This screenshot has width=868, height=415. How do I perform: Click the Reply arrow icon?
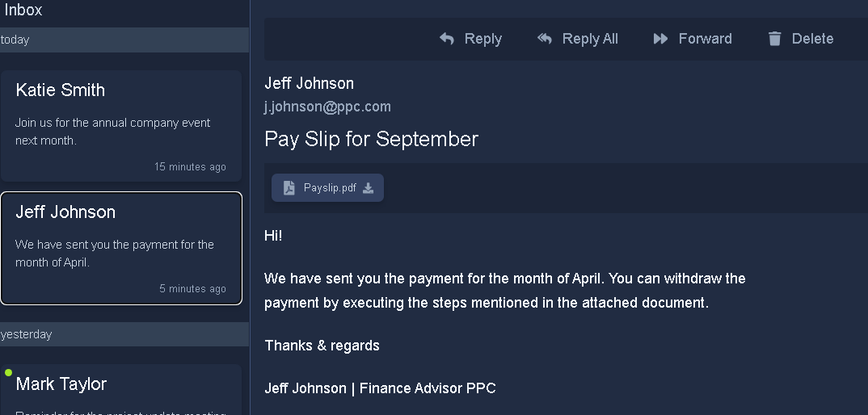point(447,39)
